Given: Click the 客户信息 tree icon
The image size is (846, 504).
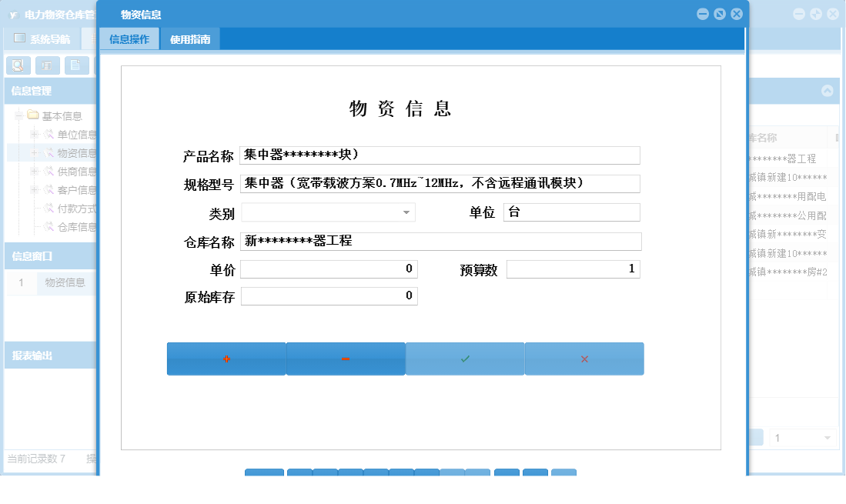Looking at the screenshot, I should 49,190.
